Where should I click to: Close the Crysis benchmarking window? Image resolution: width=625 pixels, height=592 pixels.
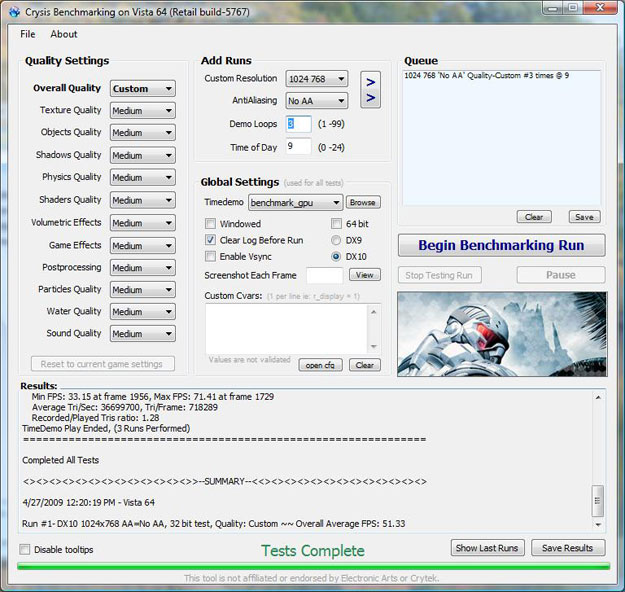tap(600, 8)
